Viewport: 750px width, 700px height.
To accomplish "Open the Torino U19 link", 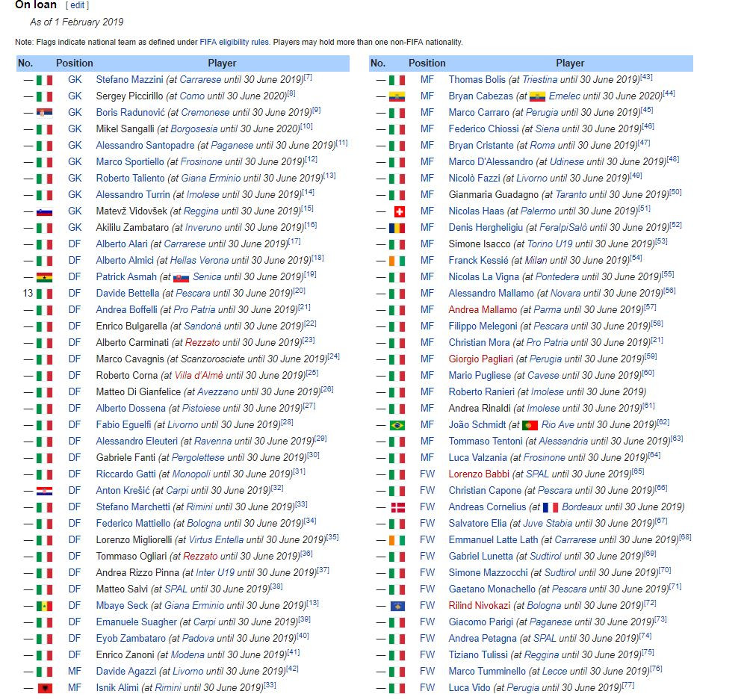I will [x=550, y=244].
